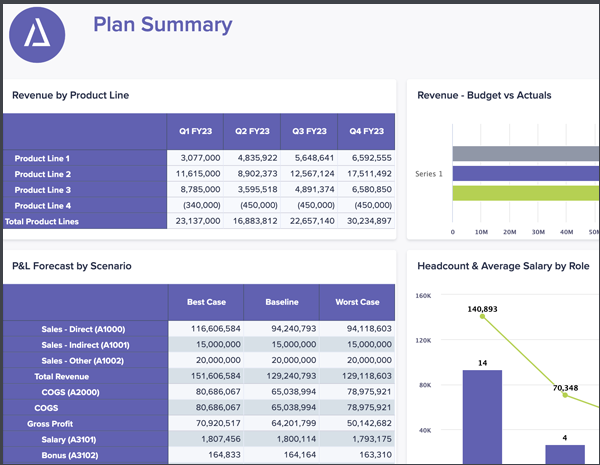Click cell value 5,648,641
This screenshot has width=600, height=465.
pos(314,158)
